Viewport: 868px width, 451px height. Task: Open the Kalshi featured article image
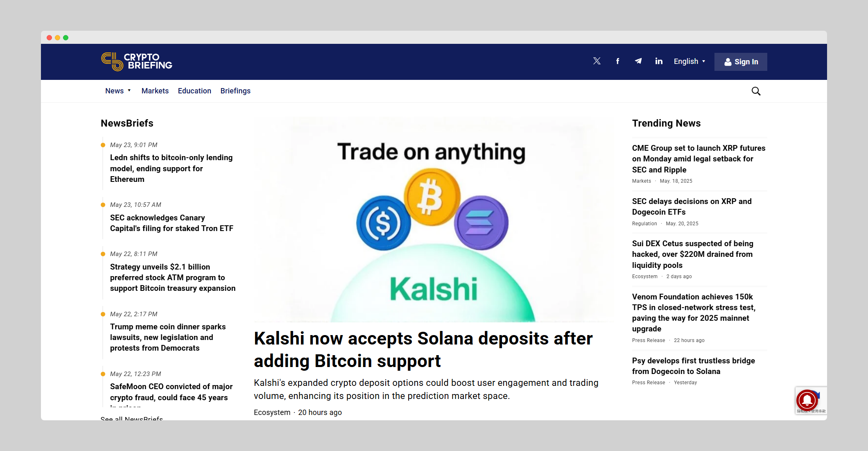[x=433, y=220]
